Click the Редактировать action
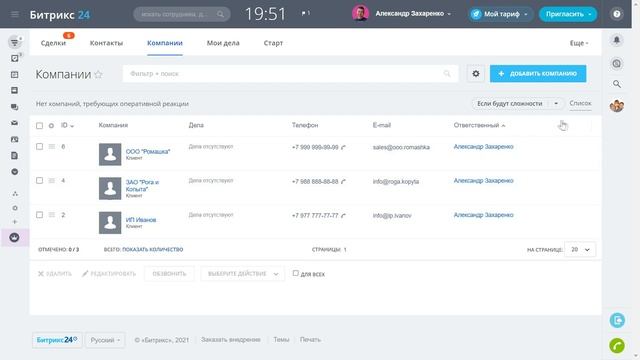The height and width of the screenshot is (360, 640). 109,274
